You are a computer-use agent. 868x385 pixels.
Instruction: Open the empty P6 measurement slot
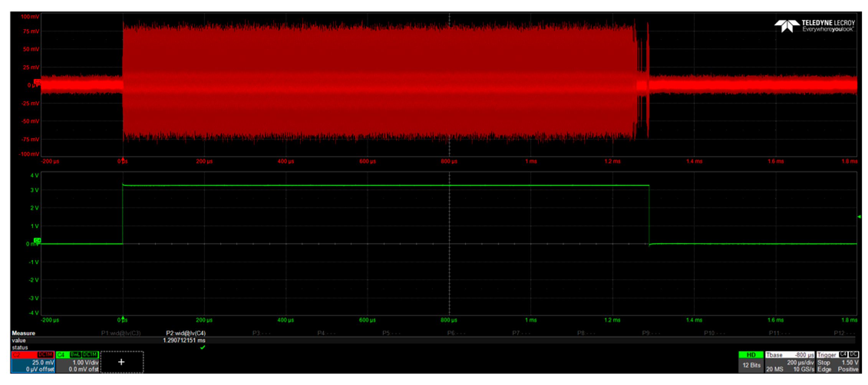coord(456,333)
